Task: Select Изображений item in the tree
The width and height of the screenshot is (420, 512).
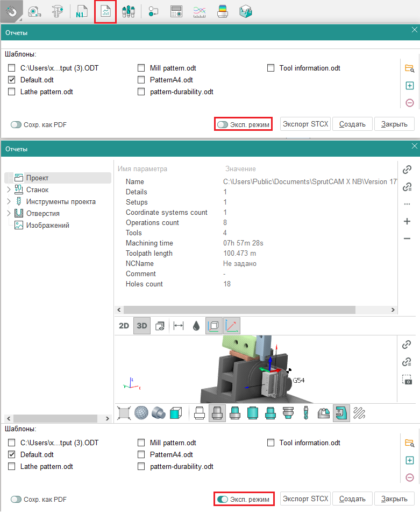Action: [x=47, y=226]
